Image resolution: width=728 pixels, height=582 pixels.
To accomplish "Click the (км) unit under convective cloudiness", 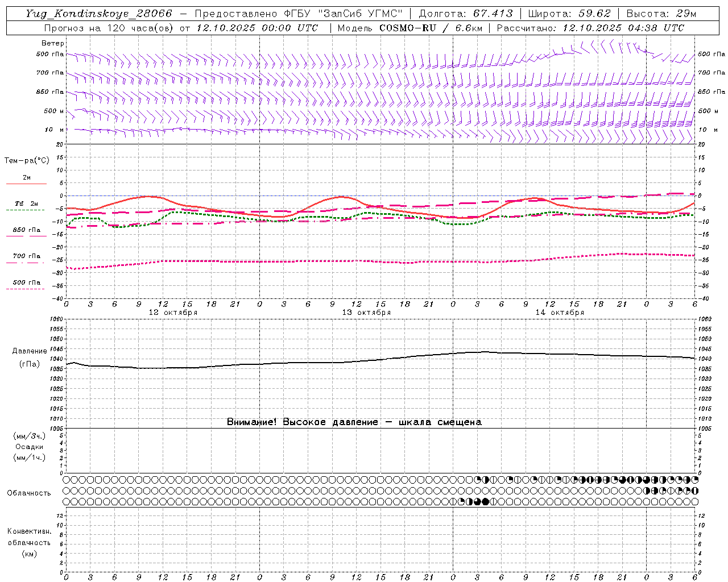I will pos(29,553).
